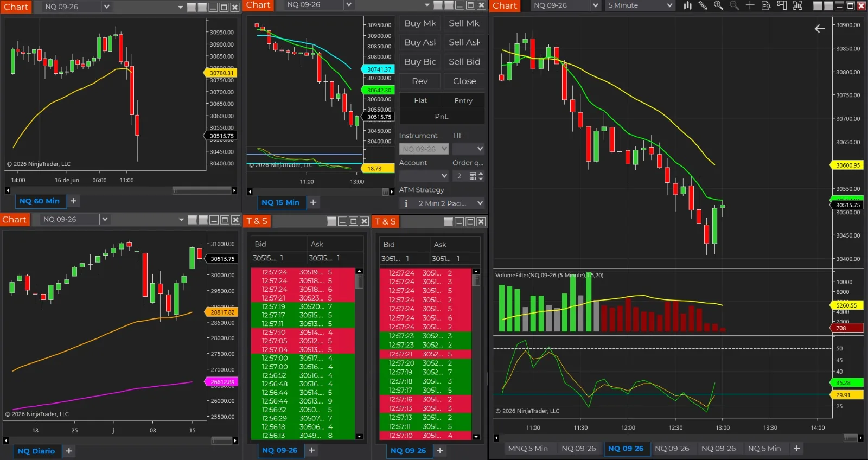868x460 pixels.
Task: Open the toolbar overflow arrow in the NQ 60 Min chart
Action: point(180,7)
